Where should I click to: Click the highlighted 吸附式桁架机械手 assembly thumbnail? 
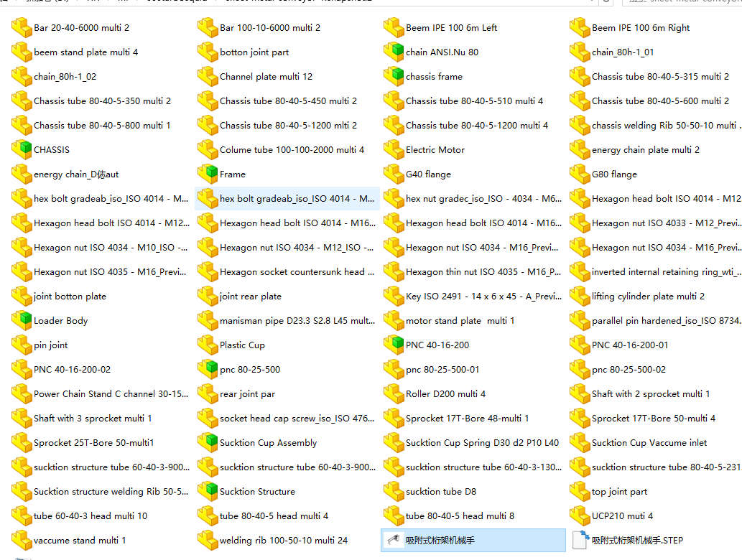pos(394,541)
